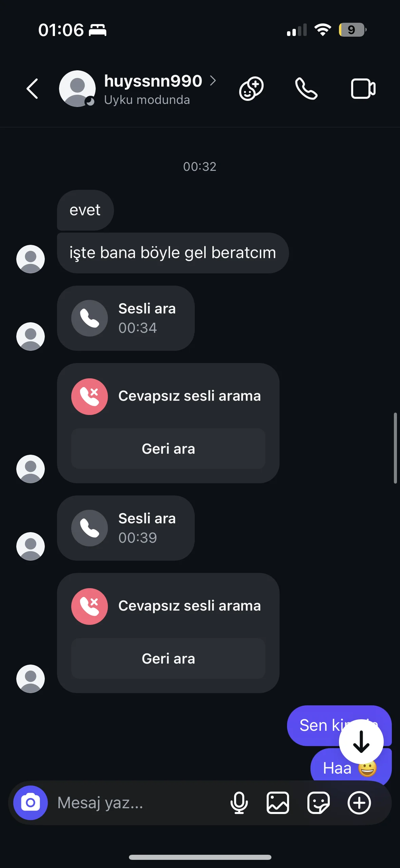Viewport: 400px width, 868px height.
Task: Open the add-sticker emoji icon in the header
Action: [251, 89]
